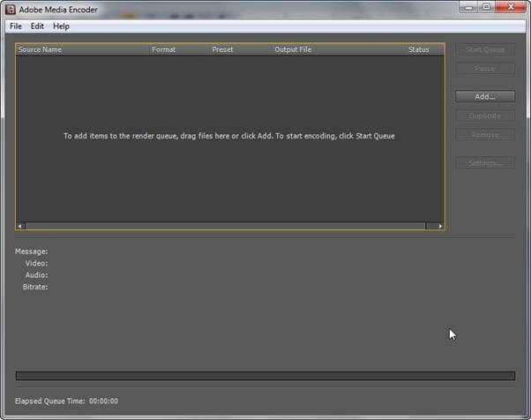Click the Remove button

click(484, 135)
